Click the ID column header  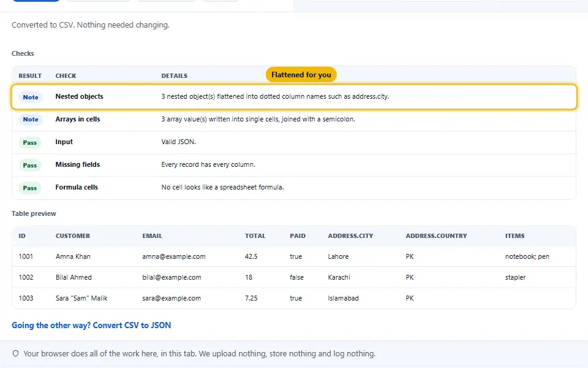pos(22,236)
